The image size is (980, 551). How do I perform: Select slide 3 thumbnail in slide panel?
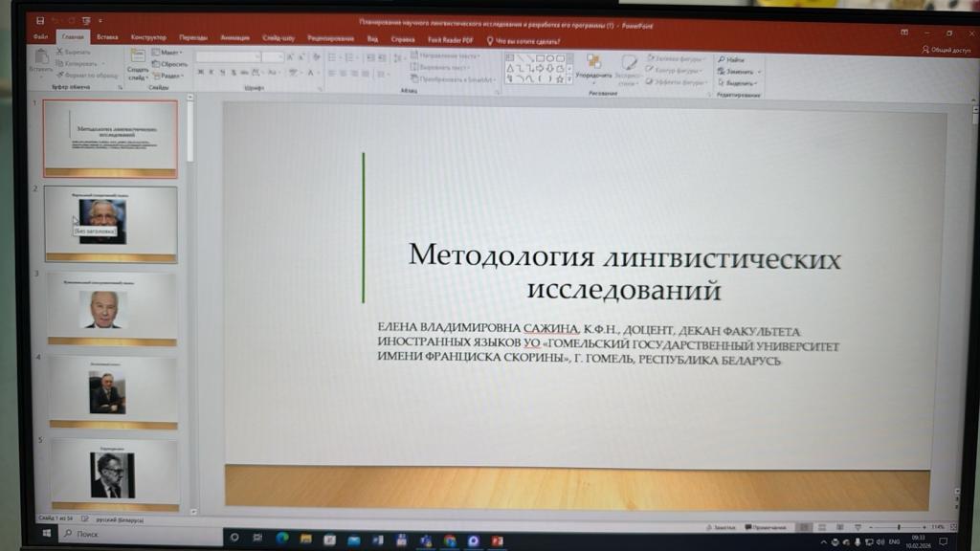pyautogui.click(x=112, y=308)
